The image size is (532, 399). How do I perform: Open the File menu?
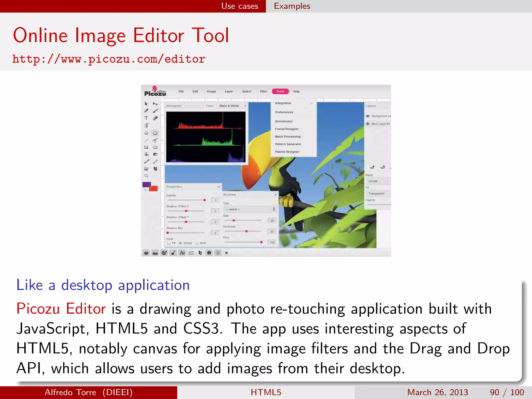coord(181,91)
